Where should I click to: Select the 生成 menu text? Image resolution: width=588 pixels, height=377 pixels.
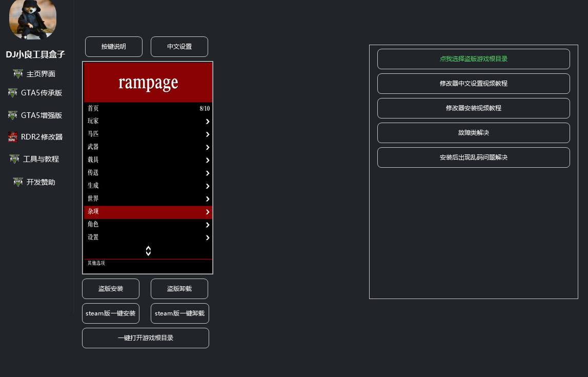click(x=93, y=185)
